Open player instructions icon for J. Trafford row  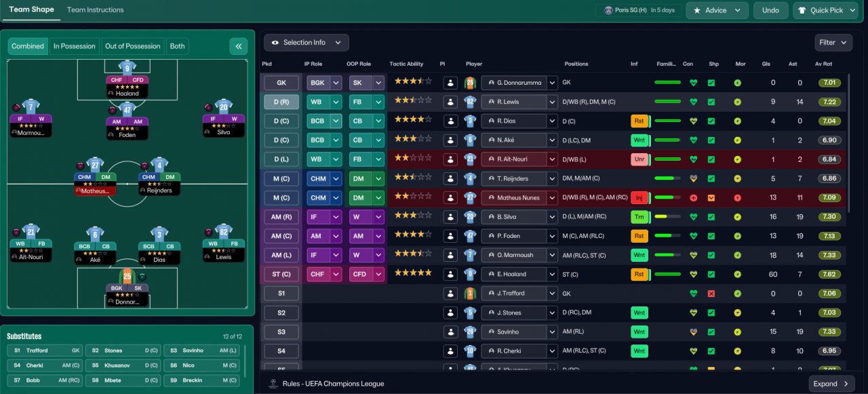(450, 293)
